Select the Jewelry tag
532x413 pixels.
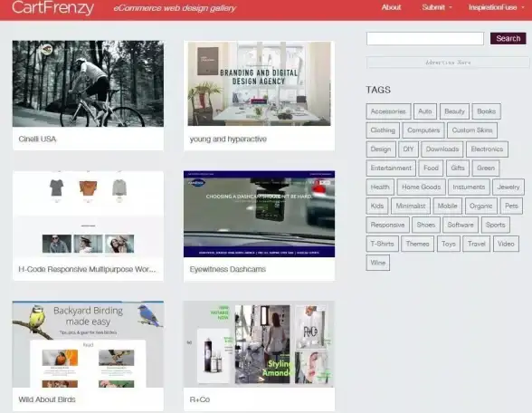[x=508, y=187]
